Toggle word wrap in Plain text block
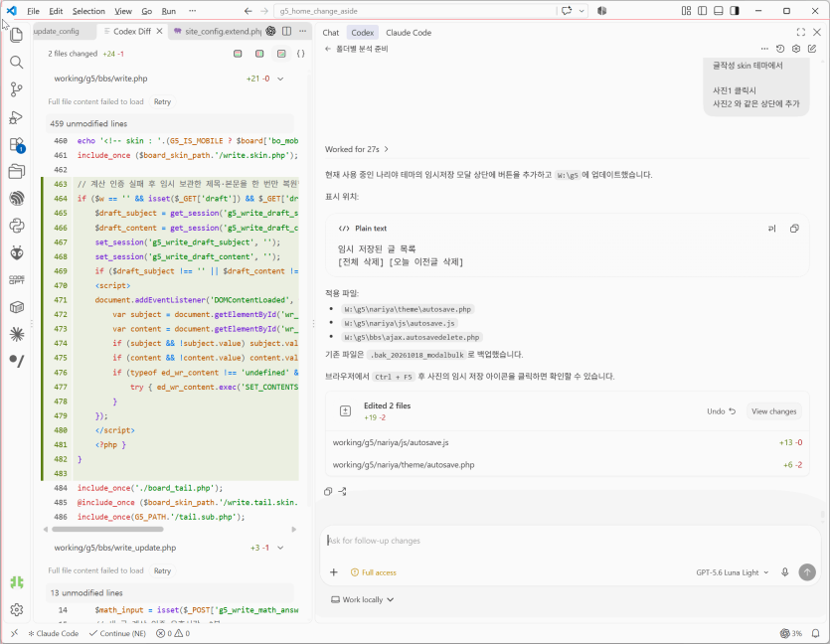This screenshot has height=644, width=830. click(772, 229)
